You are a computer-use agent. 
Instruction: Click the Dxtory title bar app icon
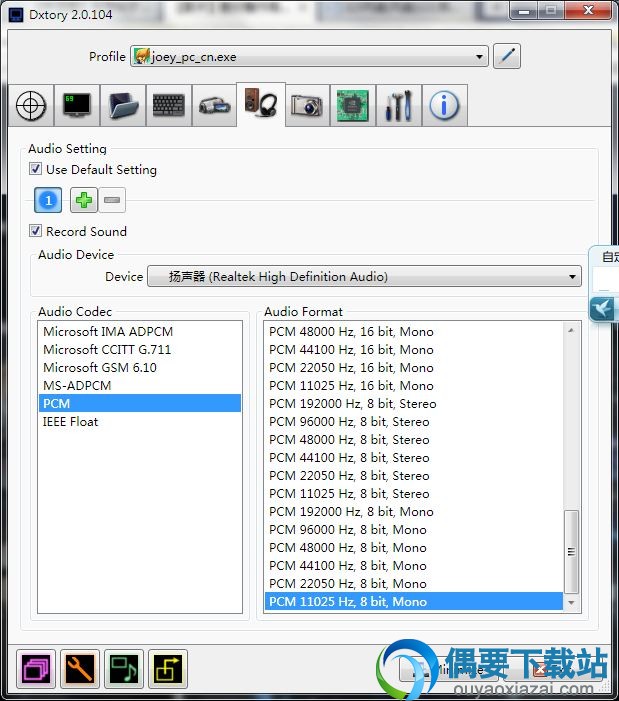(x=16, y=15)
